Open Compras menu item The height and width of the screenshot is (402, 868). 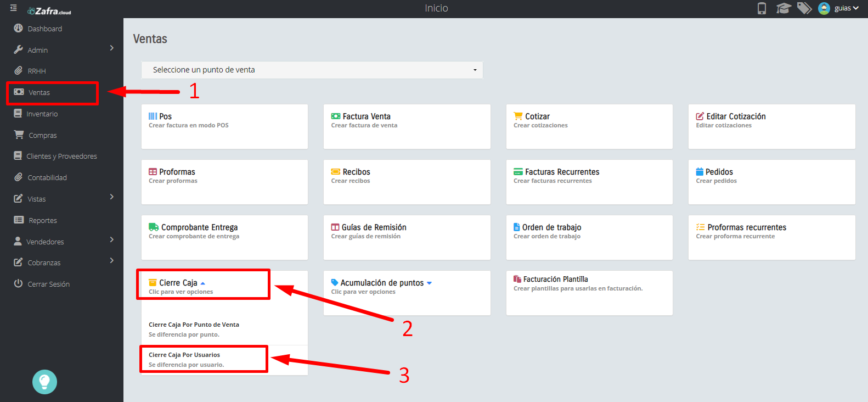43,135
